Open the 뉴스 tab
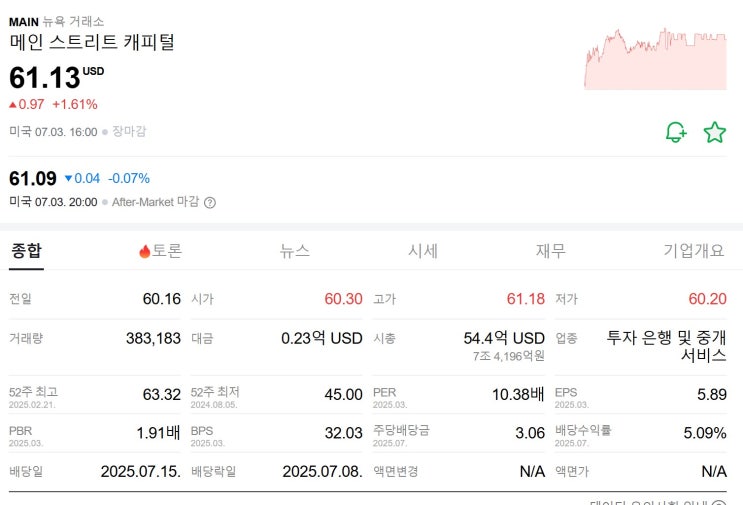 click(295, 251)
